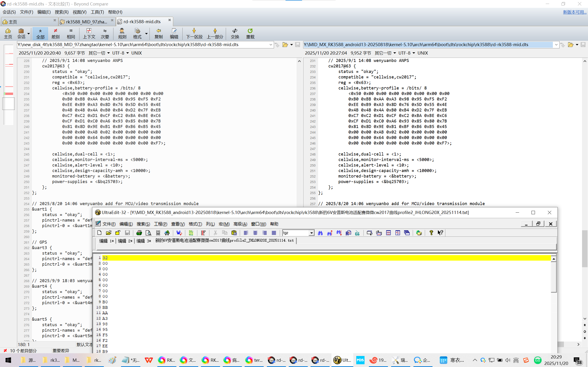Image resolution: width=588 pixels, height=367 pixels.
Task: Open the 编辑 2* document tab
Action: pos(125,241)
